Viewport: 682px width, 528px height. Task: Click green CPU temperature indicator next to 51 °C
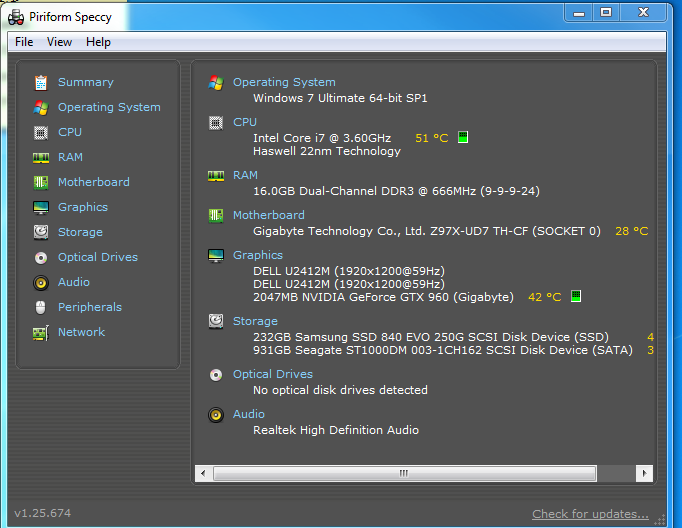tap(463, 137)
